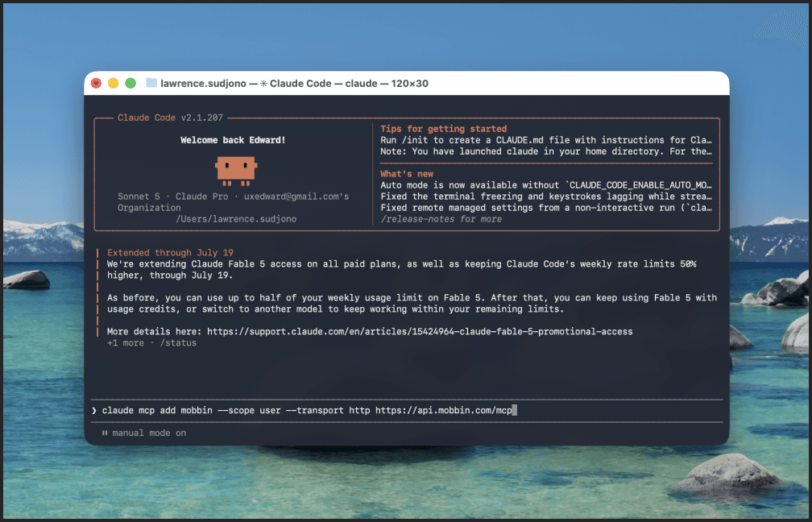Image resolution: width=812 pixels, height=522 pixels.
Task: Click 'Welcome back Edward!' greeting
Action: point(233,140)
